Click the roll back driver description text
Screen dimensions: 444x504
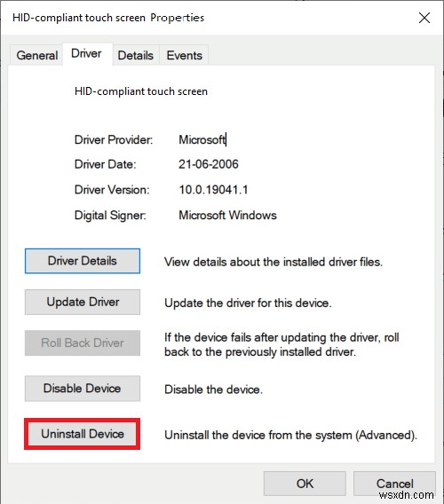tap(281, 344)
